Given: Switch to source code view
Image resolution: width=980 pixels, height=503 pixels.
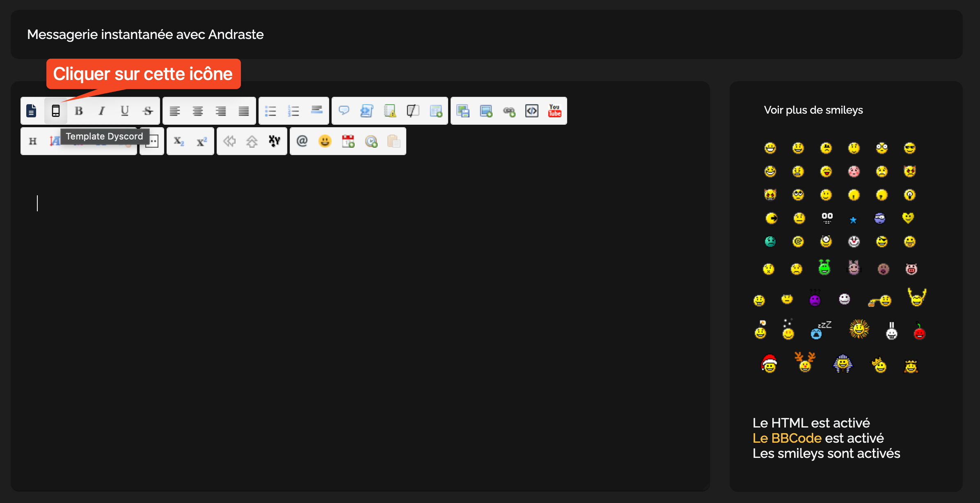Looking at the screenshot, I should point(532,111).
